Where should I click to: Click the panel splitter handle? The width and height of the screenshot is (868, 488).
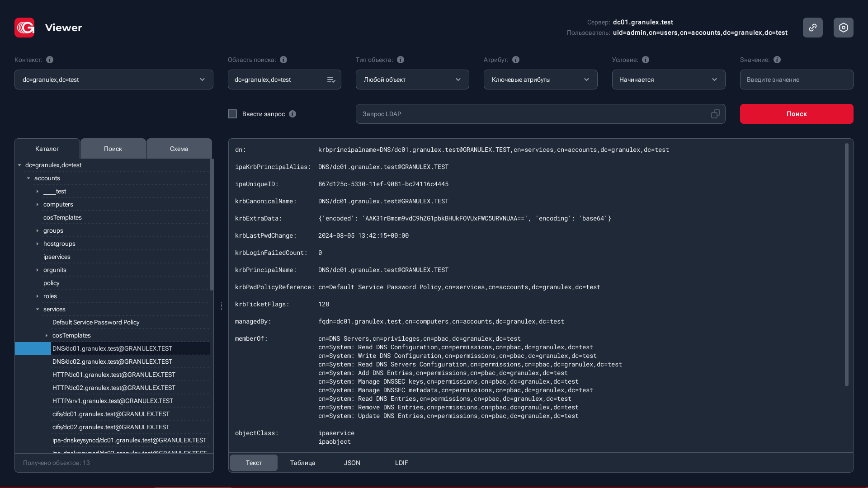(x=222, y=306)
